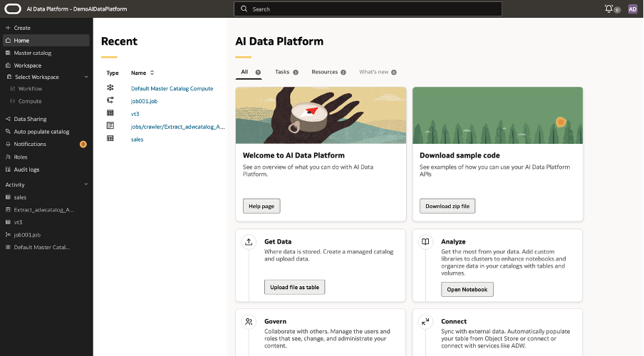This screenshot has height=356, width=644.
Task: Click the Audit logs icon
Action: tap(8, 169)
